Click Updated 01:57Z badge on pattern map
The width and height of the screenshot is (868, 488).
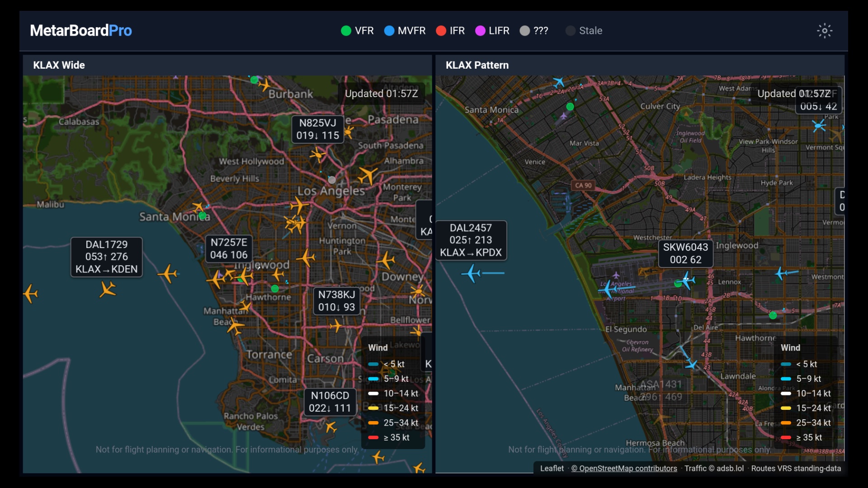tap(794, 94)
